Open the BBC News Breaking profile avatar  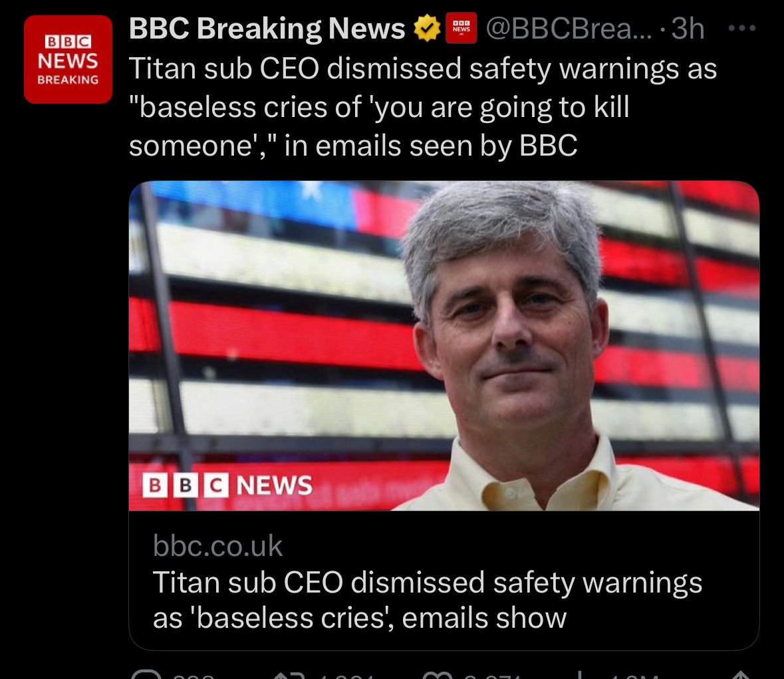[68, 60]
